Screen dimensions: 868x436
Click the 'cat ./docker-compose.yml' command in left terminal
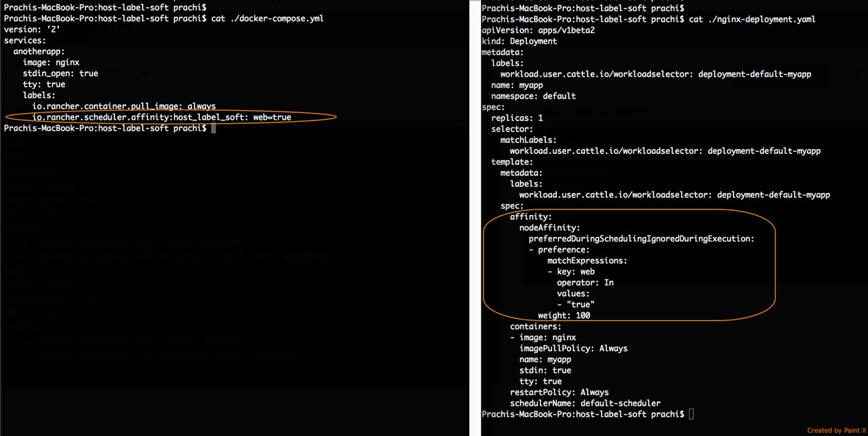point(268,18)
